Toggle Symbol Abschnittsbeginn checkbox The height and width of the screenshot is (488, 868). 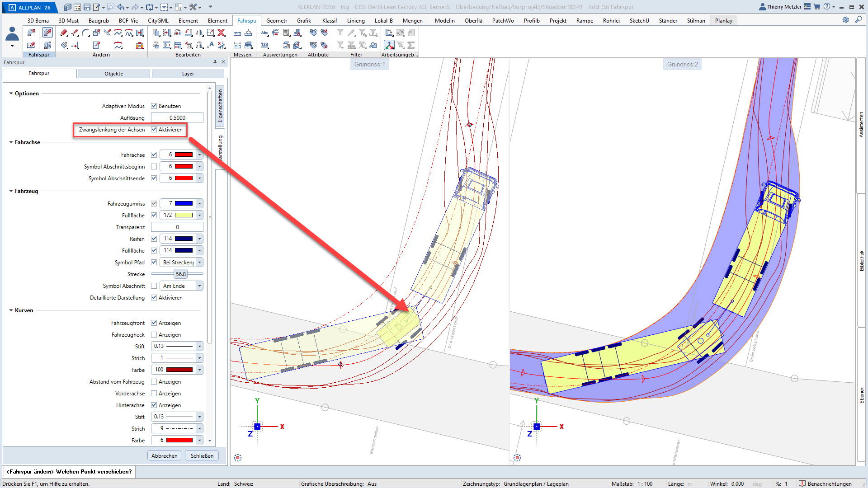click(154, 167)
